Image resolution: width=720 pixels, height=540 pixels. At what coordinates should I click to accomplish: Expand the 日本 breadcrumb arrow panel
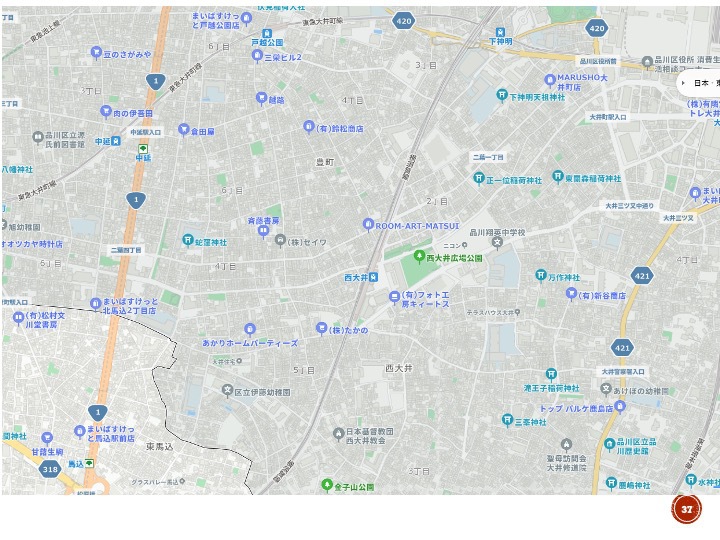[683, 83]
